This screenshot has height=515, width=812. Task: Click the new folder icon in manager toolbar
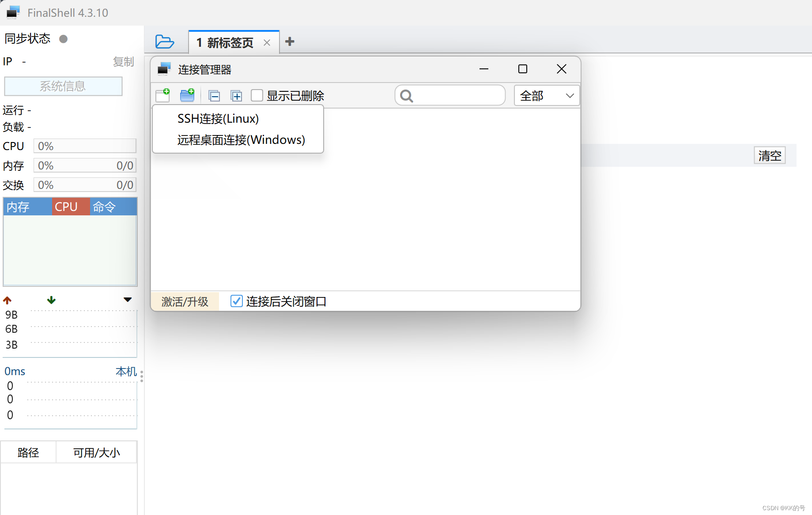pyautogui.click(x=187, y=95)
